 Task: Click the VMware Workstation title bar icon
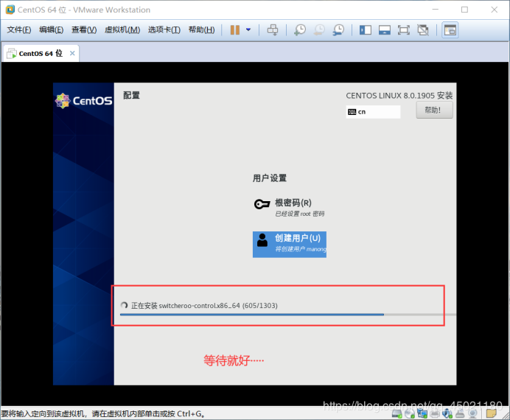pos(10,10)
